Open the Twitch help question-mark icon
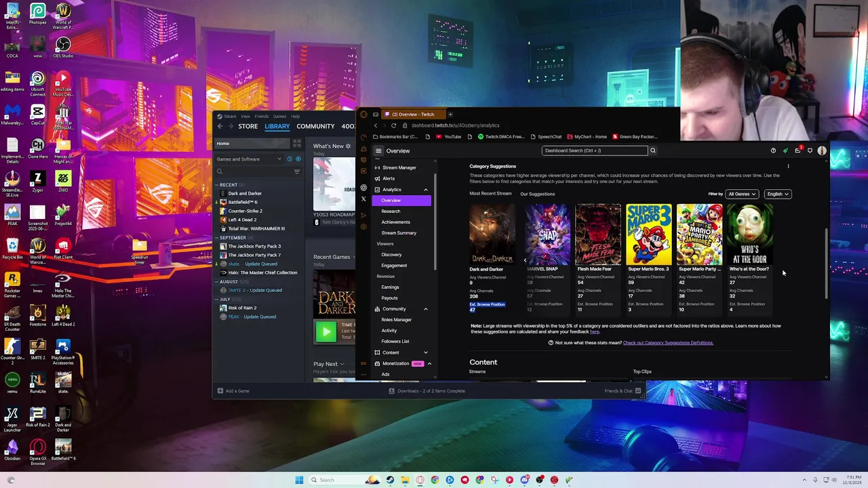 (x=773, y=150)
